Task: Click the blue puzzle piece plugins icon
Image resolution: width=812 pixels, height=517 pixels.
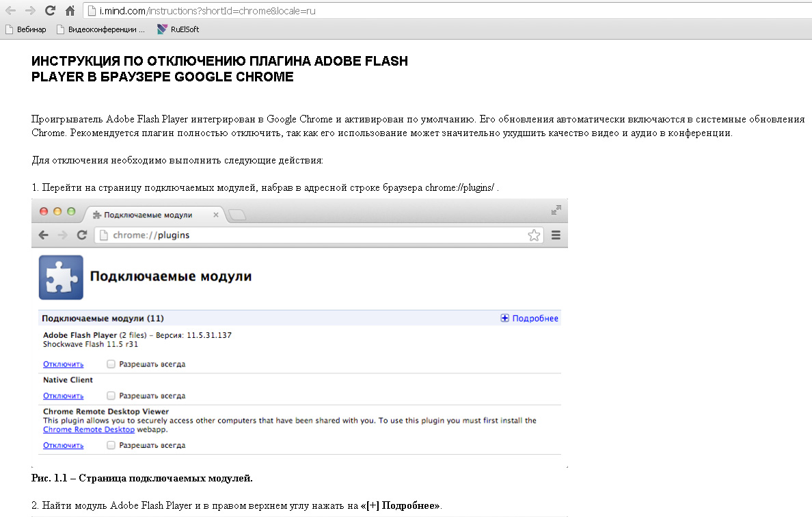Action: (61, 277)
